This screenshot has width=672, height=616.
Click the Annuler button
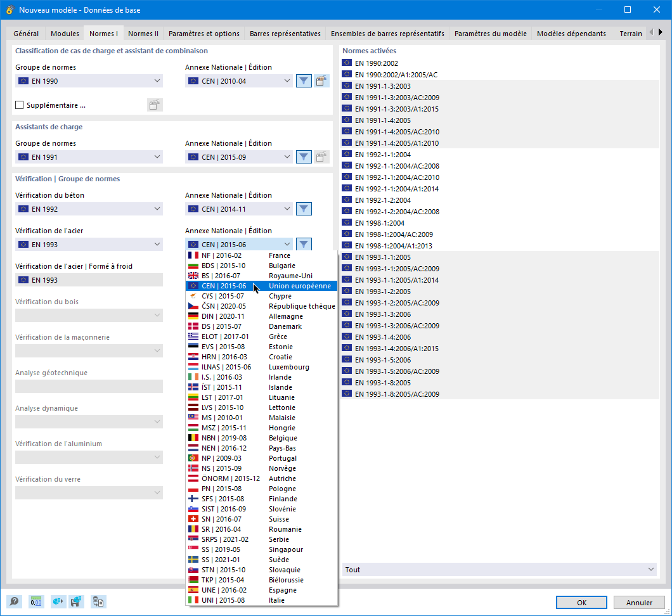click(639, 602)
